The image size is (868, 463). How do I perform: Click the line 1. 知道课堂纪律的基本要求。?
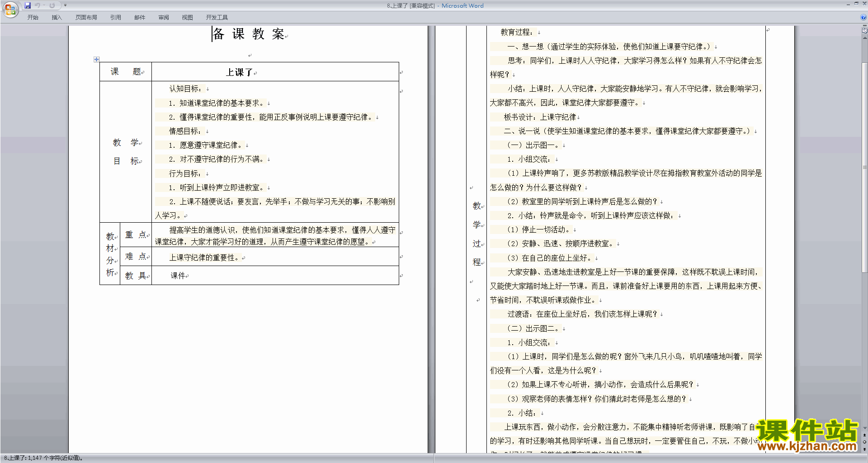(x=217, y=103)
